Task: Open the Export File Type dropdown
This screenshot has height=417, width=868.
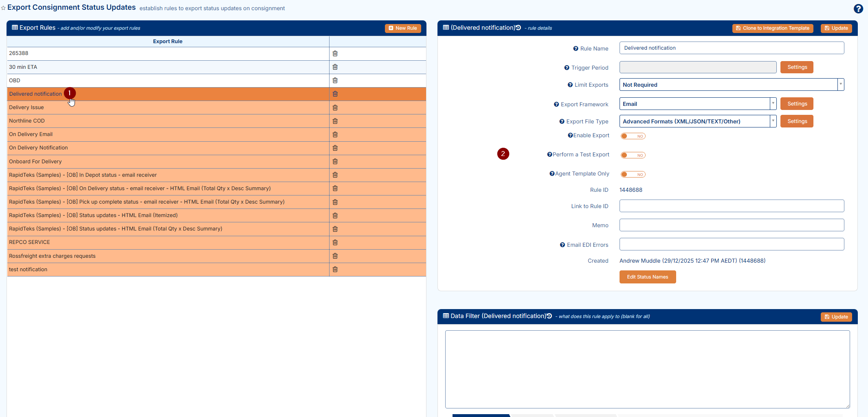Action: (x=773, y=121)
